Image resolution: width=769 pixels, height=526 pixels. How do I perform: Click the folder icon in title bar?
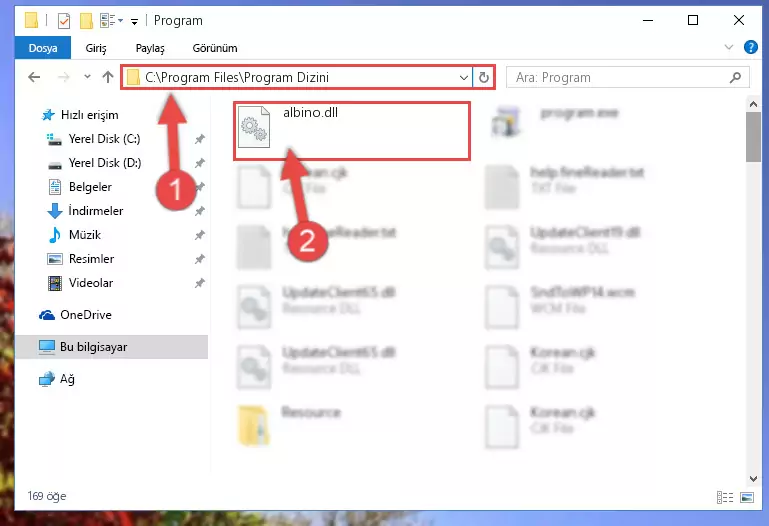(31, 21)
